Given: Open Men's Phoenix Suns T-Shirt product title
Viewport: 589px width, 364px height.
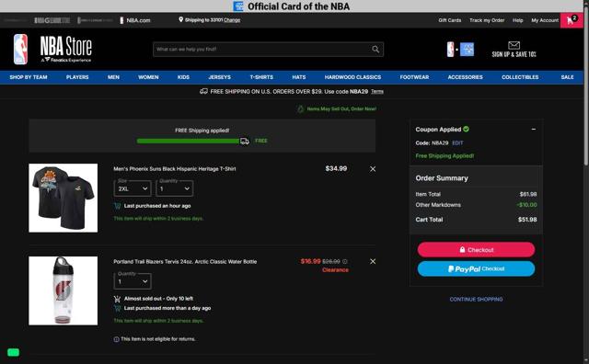Looking at the screenshot, I should point(175,169).
